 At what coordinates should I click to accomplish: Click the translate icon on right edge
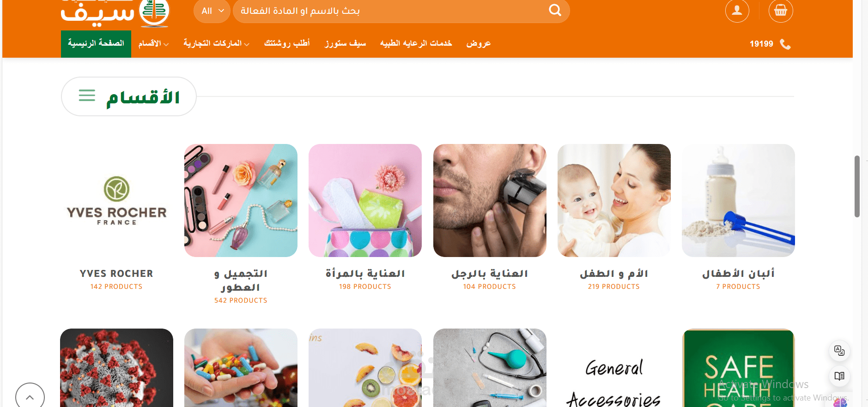[839, 351]
